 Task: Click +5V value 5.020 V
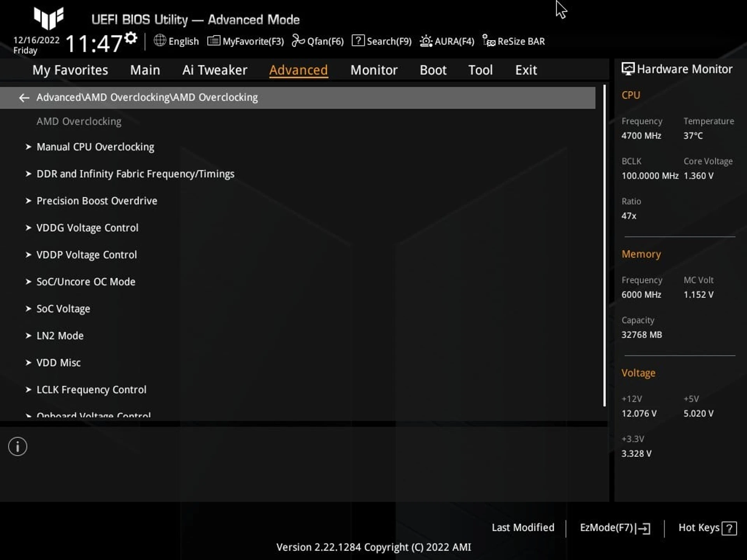click(698, 413)
